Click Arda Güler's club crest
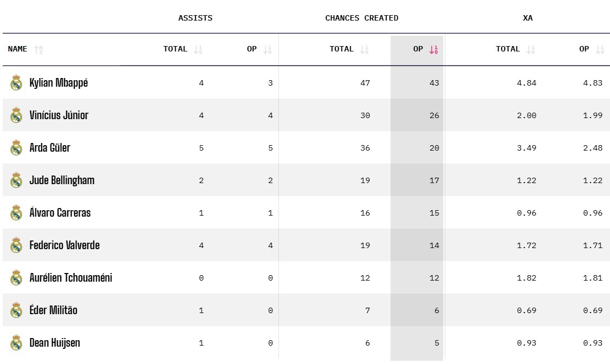Screen dimensions: 610x364 [16, 148]
